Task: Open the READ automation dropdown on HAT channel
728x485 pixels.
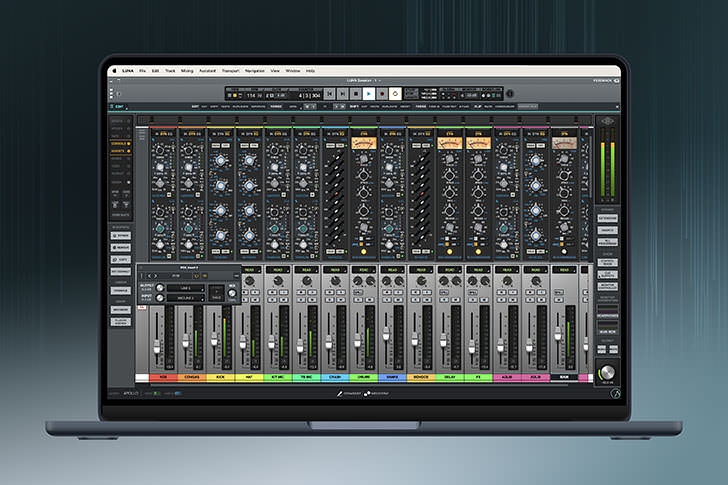Action: click(249, 269)
